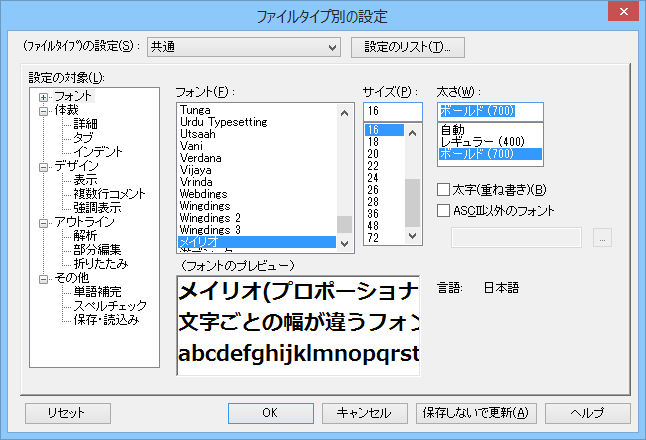Pick Webdings in the font list
Image resolution: width=646 pixels, height=440 pixels.
point(203,193)
